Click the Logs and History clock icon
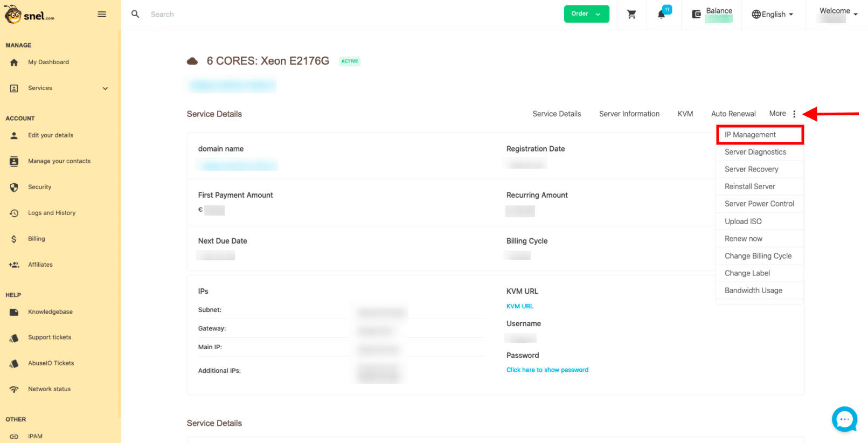The width and height of the screenshot is (868, 443). click(x=14, y=213)
